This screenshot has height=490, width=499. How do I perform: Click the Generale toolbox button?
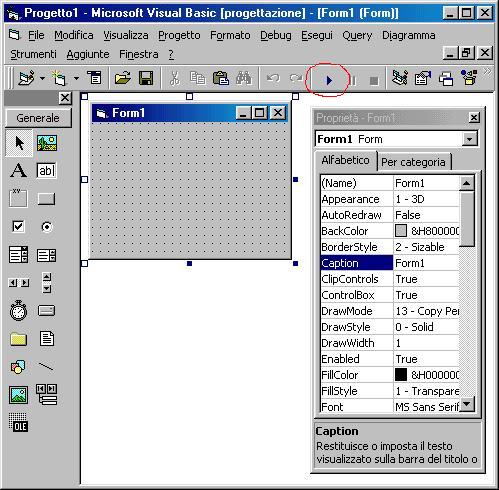38,118
